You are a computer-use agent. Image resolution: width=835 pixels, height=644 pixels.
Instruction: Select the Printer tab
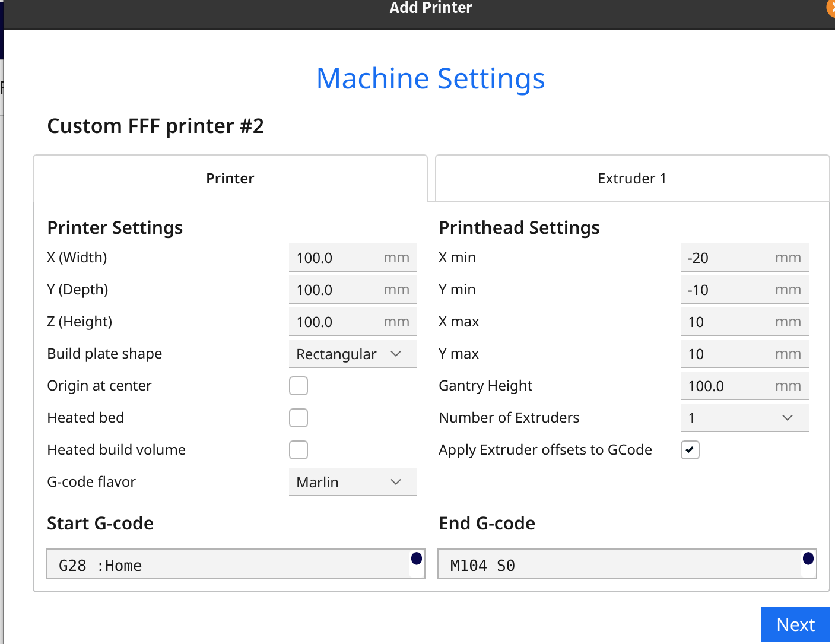click(x=230, y=178)
